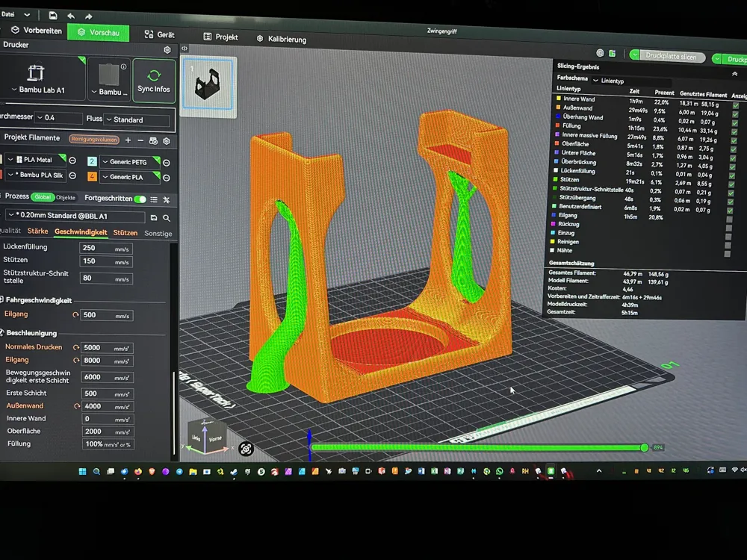Open printer settings gear in Drucker header
The height and width of the screenshot is (560, 747).
point(167,49)
